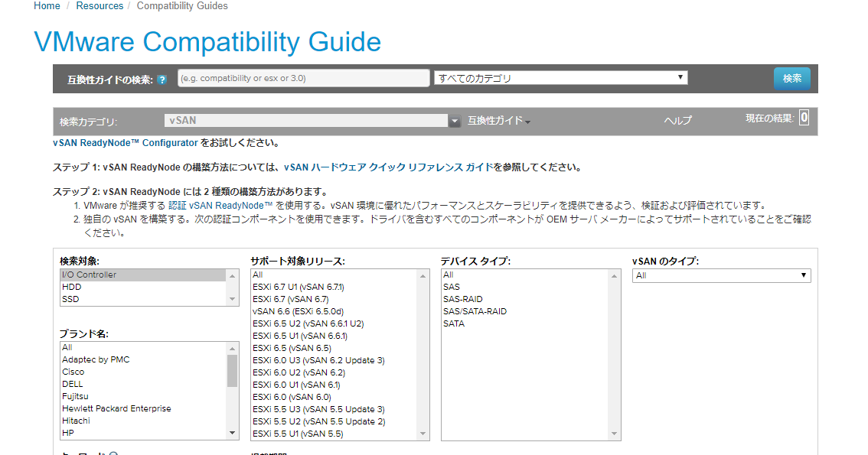
Task: Click the Home breadcrumb link
Action: click(46, 5)
